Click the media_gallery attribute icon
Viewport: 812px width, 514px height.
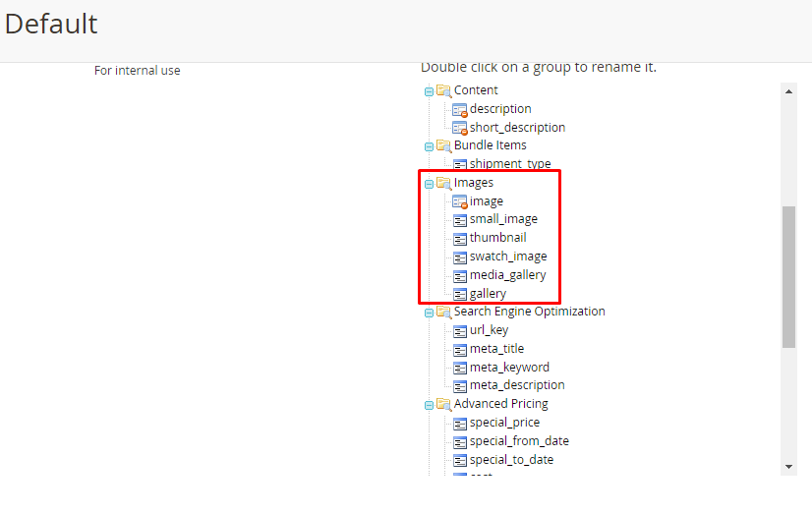(460, 276)
